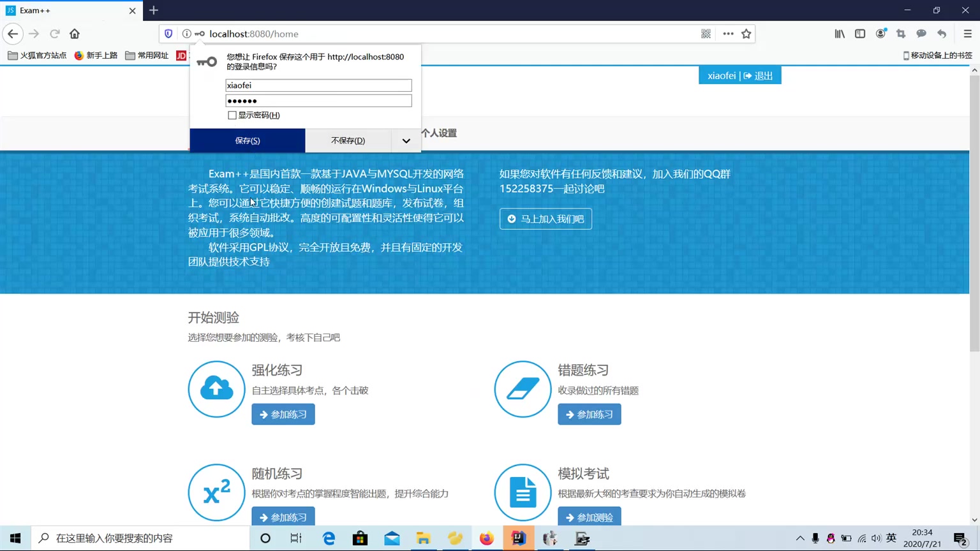The height and width of the screenshot is (551, 980).
Task: Open the Firefox home page
Action: tap(75, 34)
